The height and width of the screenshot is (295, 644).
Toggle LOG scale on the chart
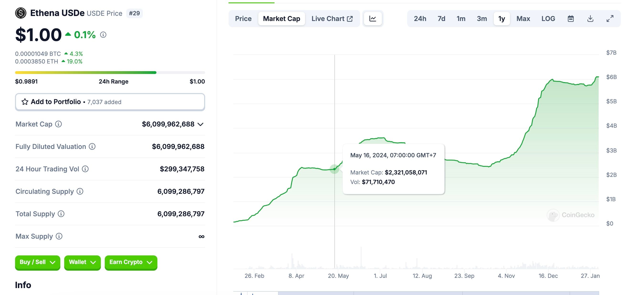[548, 19]
